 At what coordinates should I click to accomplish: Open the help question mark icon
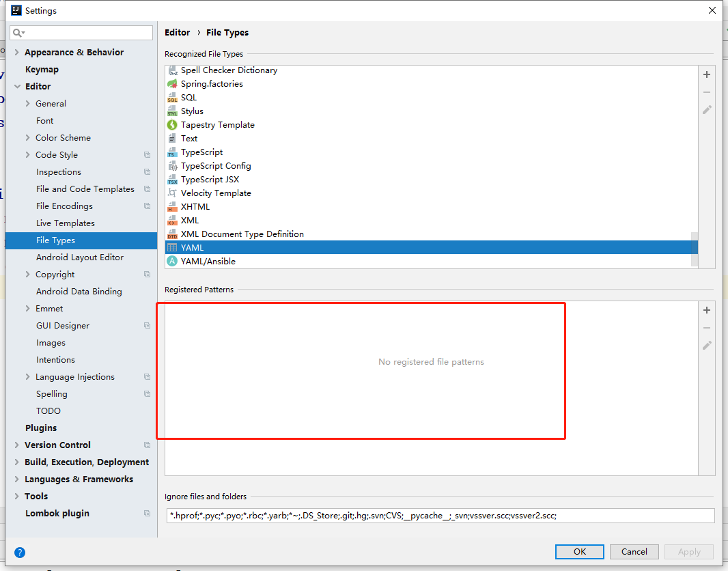20,553
